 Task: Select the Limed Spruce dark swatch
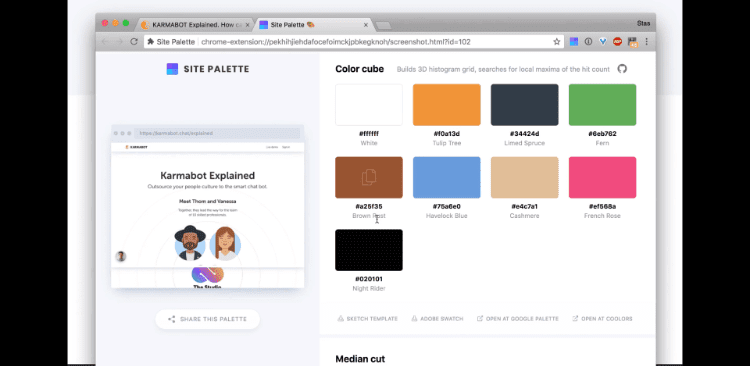[525, 105]
